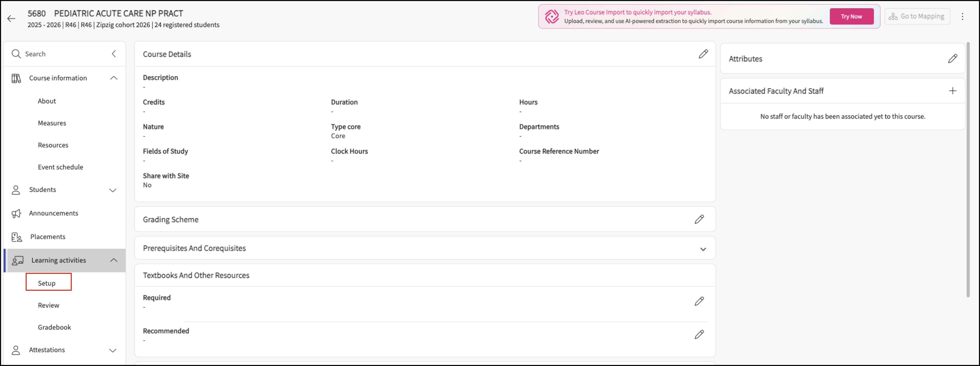Add associated faculty with plus icon
The image size is (980, 366).
pos(952,91)
